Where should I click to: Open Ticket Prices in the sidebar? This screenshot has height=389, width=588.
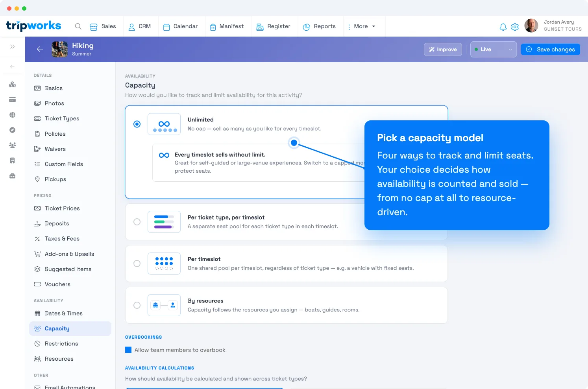[70, 208]
